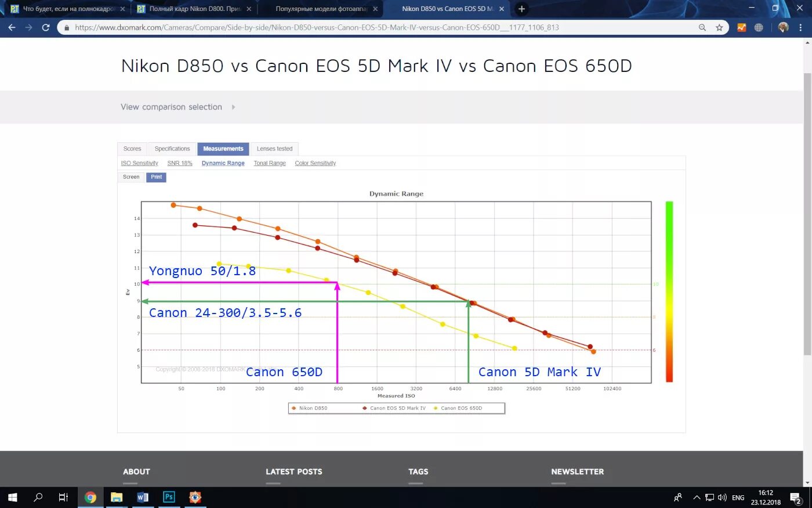Open the Lenses tested tab
812x508 pixels.
[274, 149]
